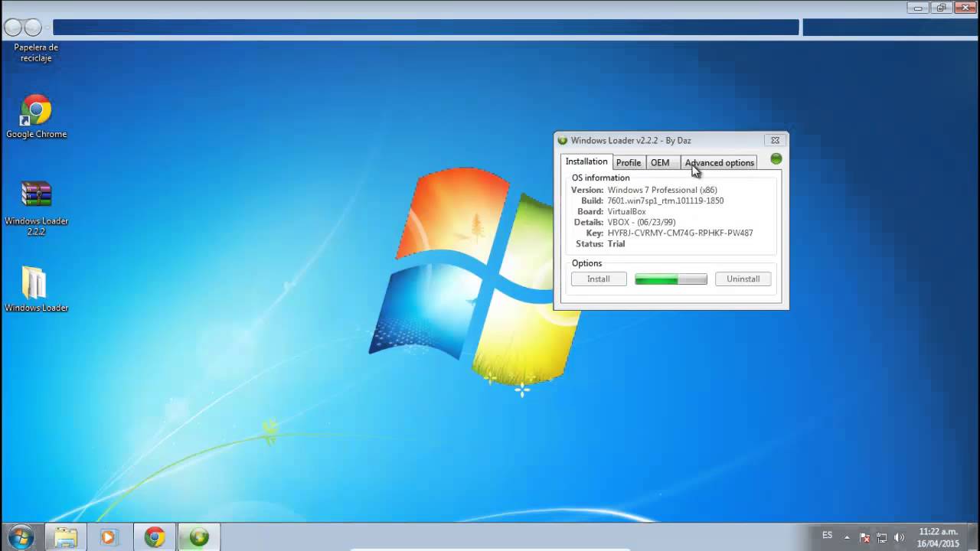980x551 pixels.
Task: Click the Uninstall button
Action: pyautogui.click(x=743, y=279)
